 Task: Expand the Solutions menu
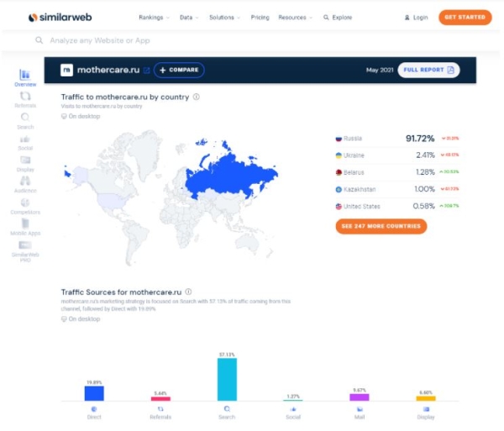point(224,18)
